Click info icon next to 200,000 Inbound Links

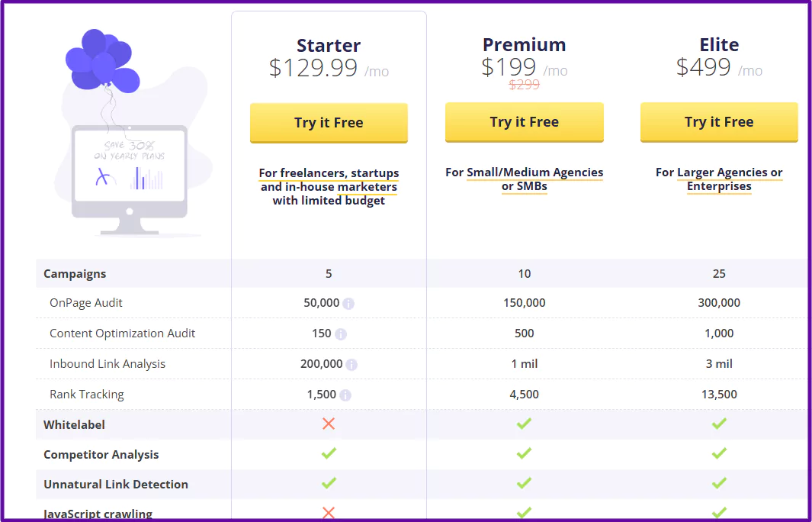click(351, 365)
